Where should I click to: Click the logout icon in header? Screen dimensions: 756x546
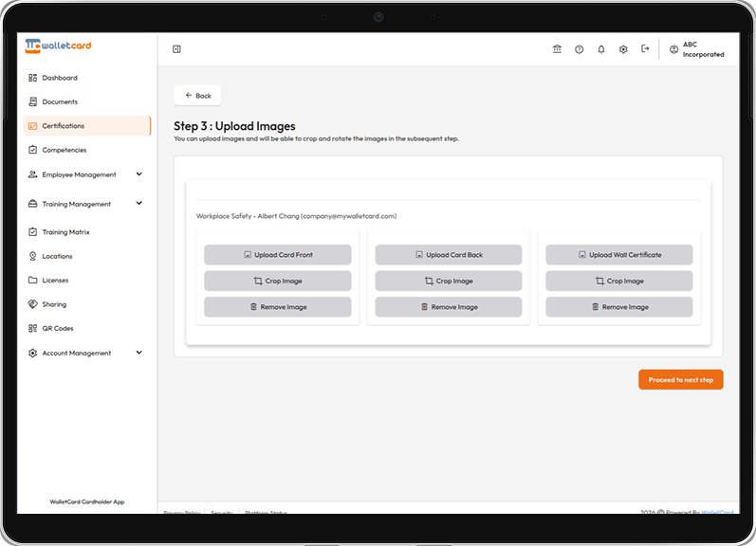click(x=645, y=48)
